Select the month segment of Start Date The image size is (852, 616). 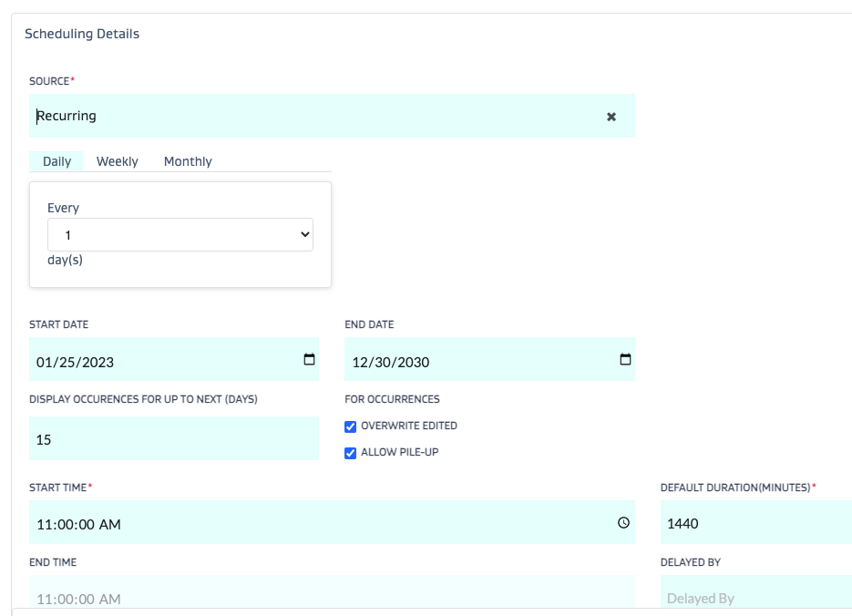click(x=45, y=363)
